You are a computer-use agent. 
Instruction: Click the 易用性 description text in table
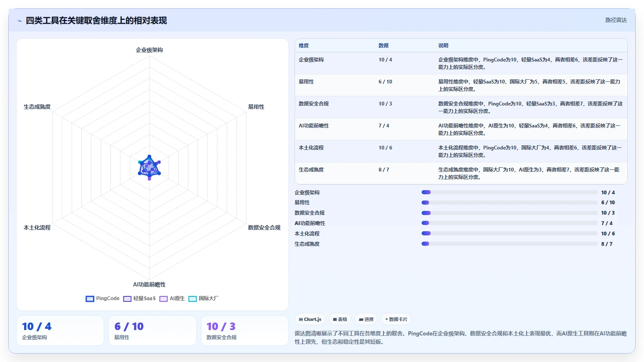pyautogui.click(x=529, y=86)
